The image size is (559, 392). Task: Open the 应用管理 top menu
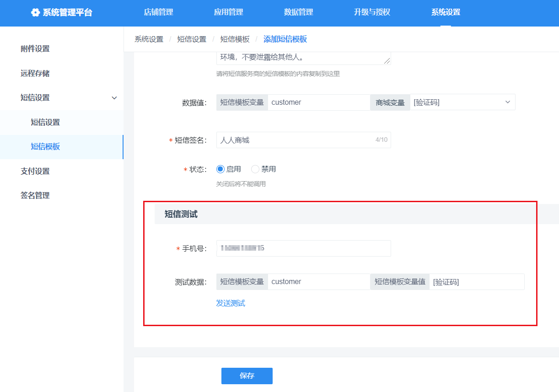[229, 12]
